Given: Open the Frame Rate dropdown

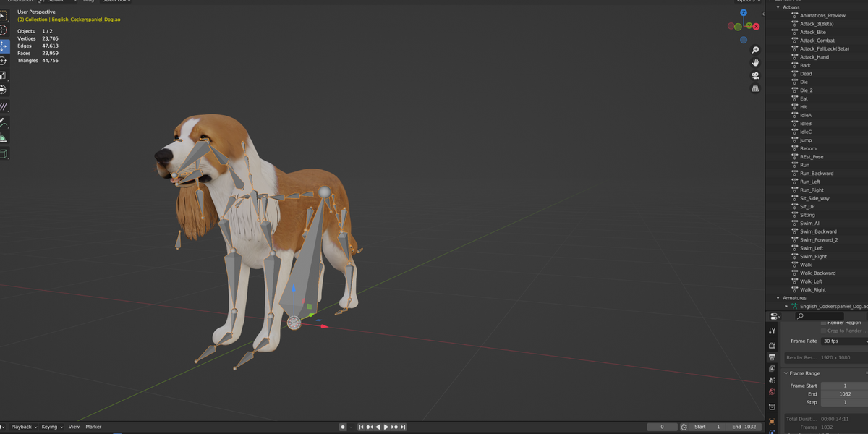Looking at the screenshot, I should click(844, 341).
